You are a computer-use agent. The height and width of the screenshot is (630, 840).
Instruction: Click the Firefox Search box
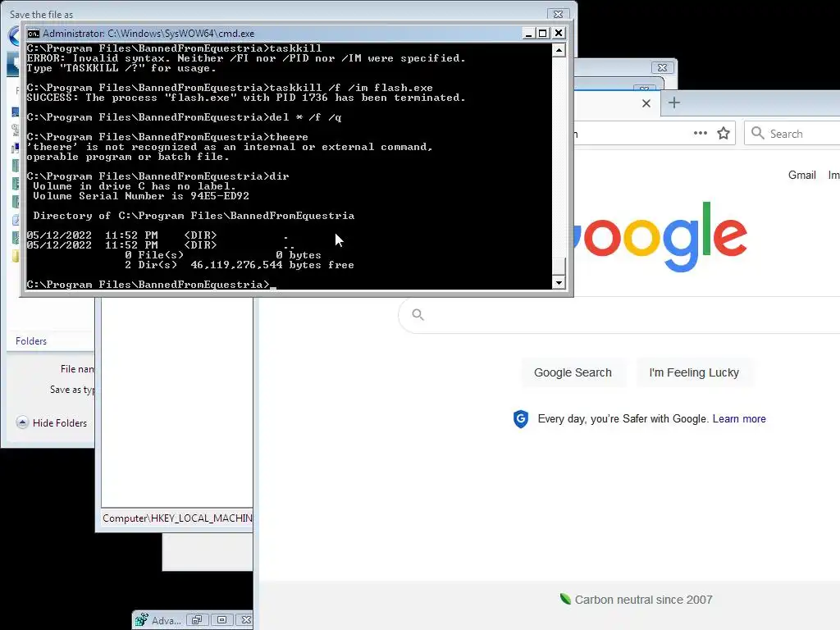[793, 134]
